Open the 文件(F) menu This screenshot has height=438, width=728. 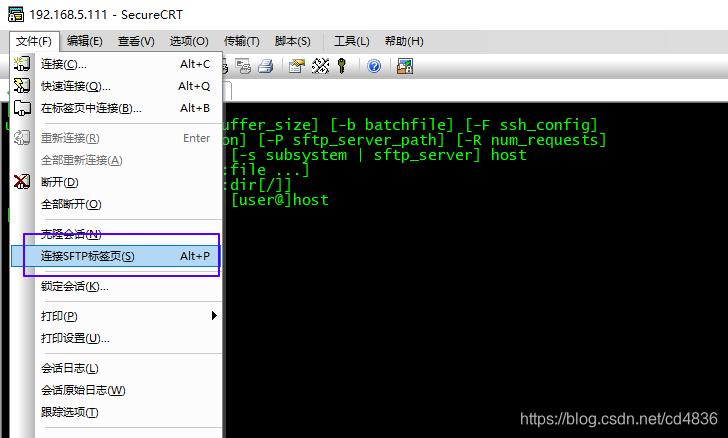34,41
